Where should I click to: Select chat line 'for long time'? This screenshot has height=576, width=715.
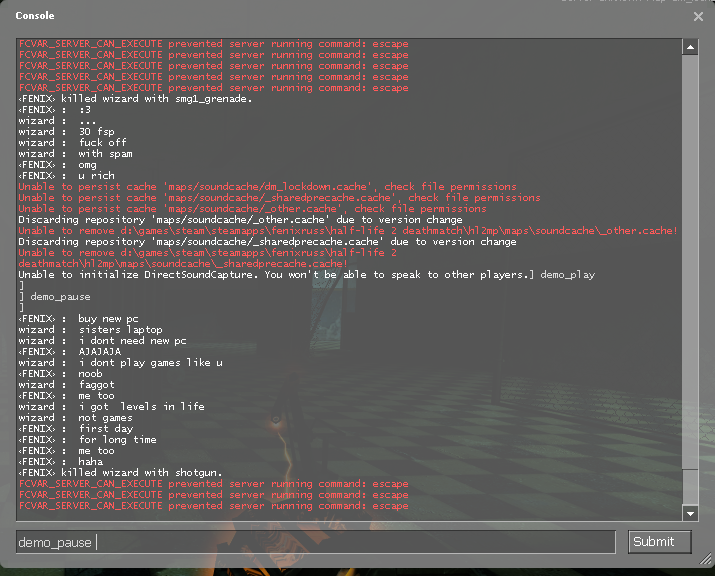tap(88, 440)
